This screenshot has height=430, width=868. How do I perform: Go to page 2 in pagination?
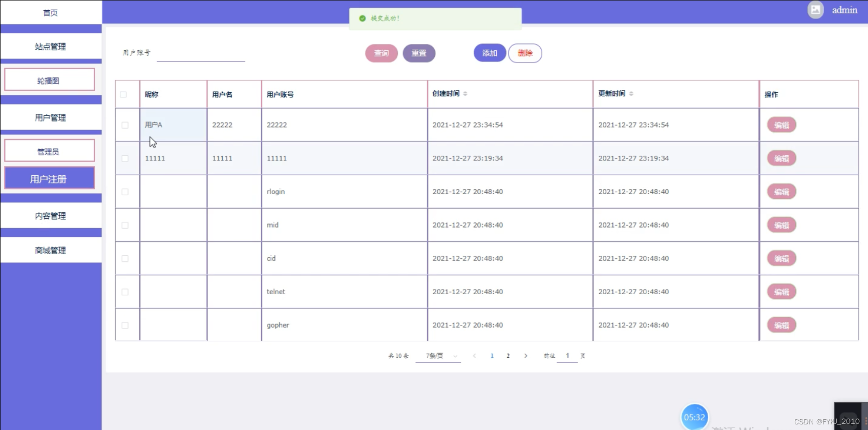(508, 356)
